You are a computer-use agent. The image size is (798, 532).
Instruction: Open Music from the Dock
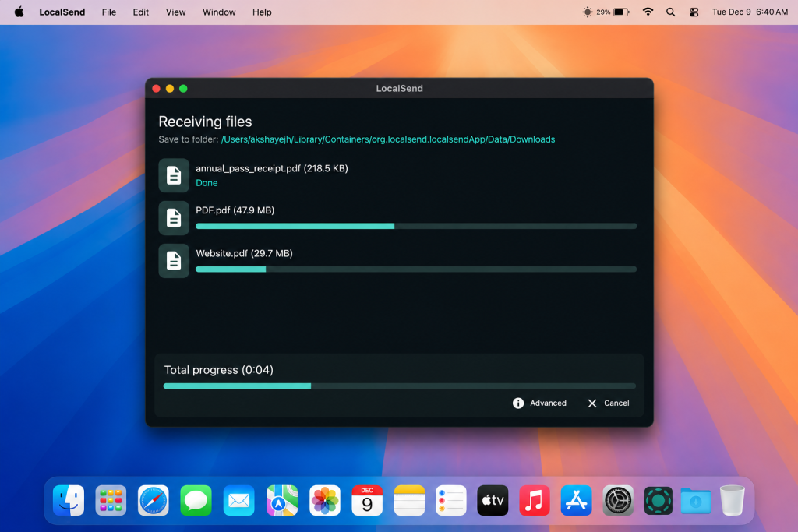(x=535, y=501)
